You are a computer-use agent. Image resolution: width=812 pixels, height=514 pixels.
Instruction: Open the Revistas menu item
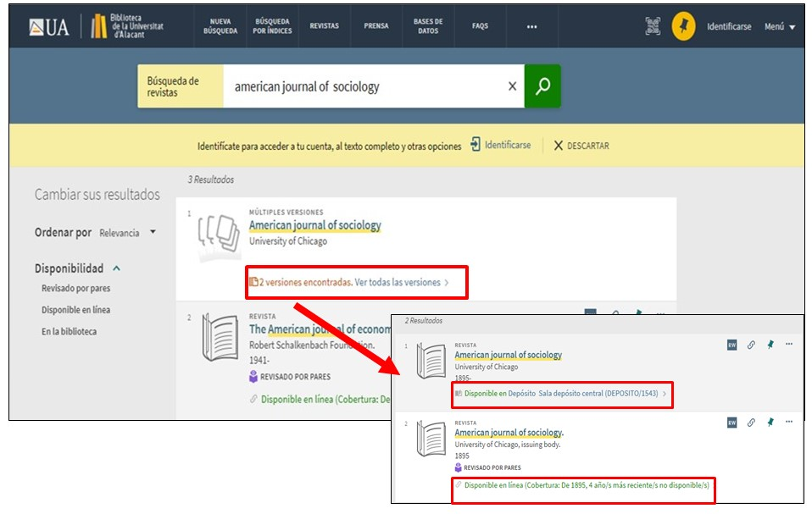click(324, 26)
